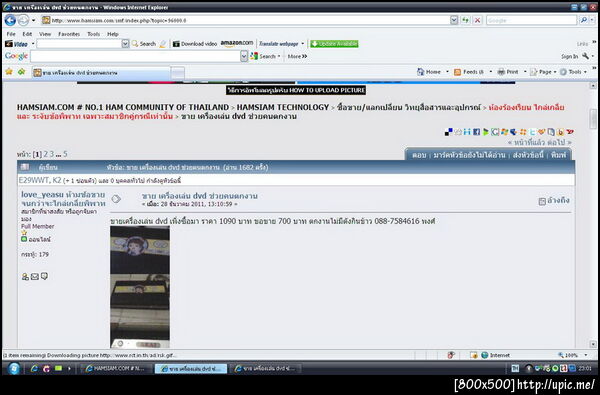Click the personal message icon under user profile
The image size is (600, 395).
(44, 276)
